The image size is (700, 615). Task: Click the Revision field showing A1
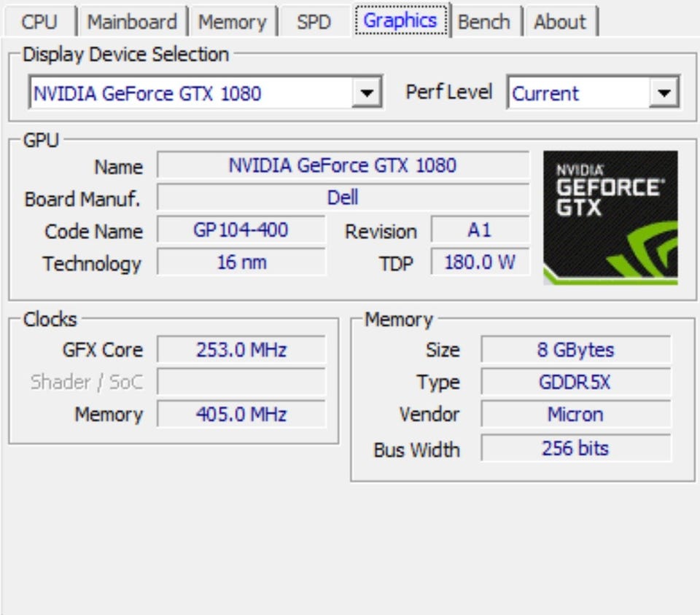(479, 230)
